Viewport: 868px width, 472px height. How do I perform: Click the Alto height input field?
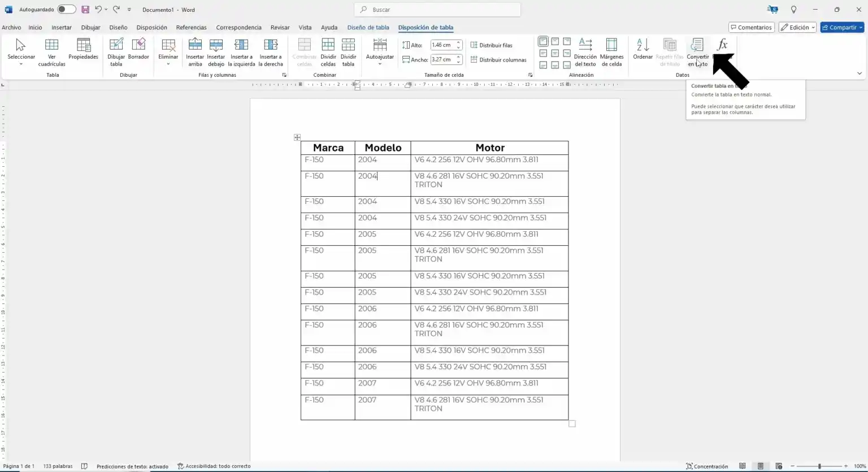442,45
